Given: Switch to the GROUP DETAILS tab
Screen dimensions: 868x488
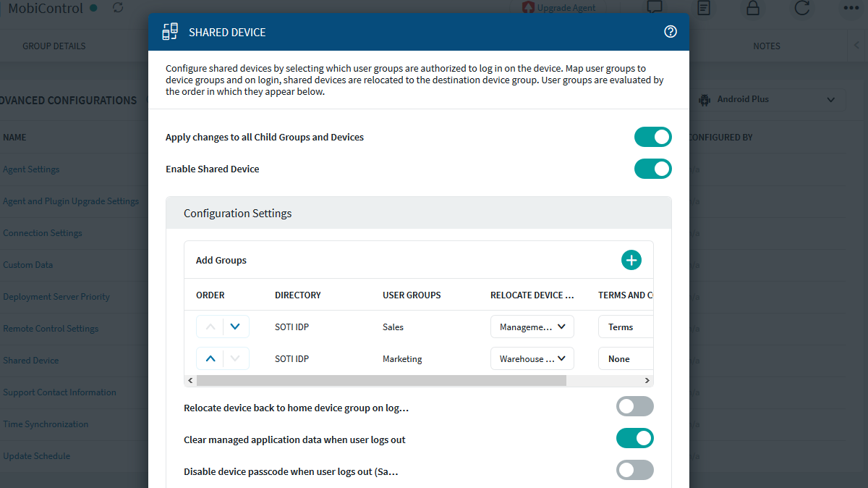Looking at the screenshot, I should click(x=54, y=46).
